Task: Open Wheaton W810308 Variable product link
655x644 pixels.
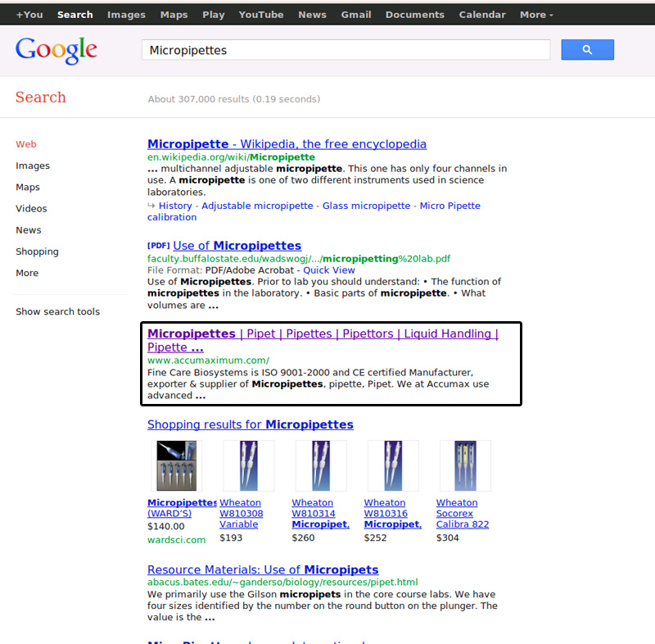Action: pyautogui.click(x=242, y=514)
